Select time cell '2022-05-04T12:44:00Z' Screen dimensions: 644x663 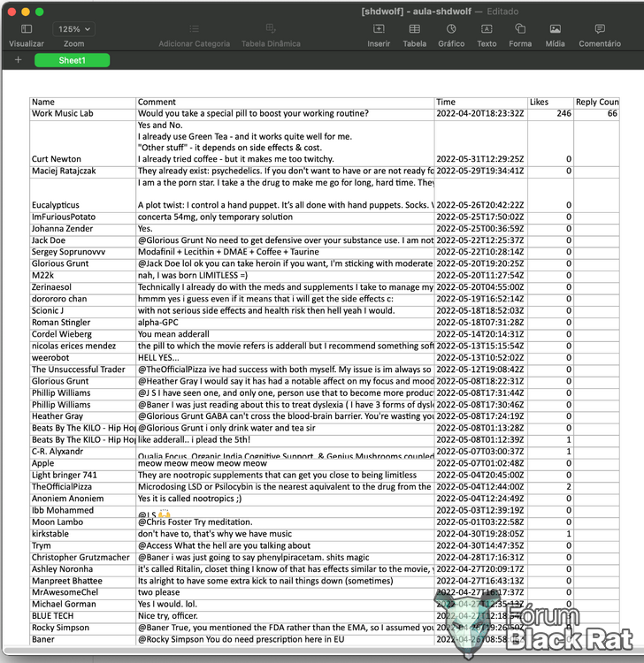tap(480, 487)
